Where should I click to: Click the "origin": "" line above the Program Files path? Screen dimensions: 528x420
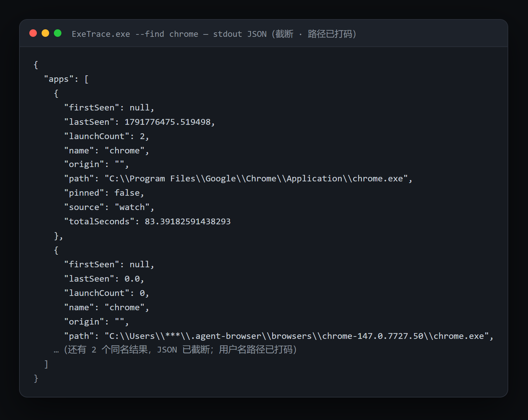(x=97, y=164)
